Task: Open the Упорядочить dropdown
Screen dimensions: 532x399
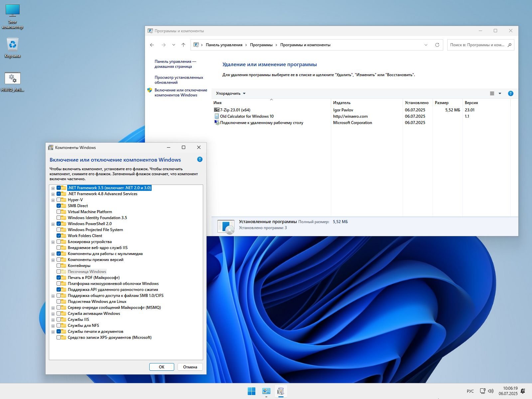Action: [x=231, y=93]
